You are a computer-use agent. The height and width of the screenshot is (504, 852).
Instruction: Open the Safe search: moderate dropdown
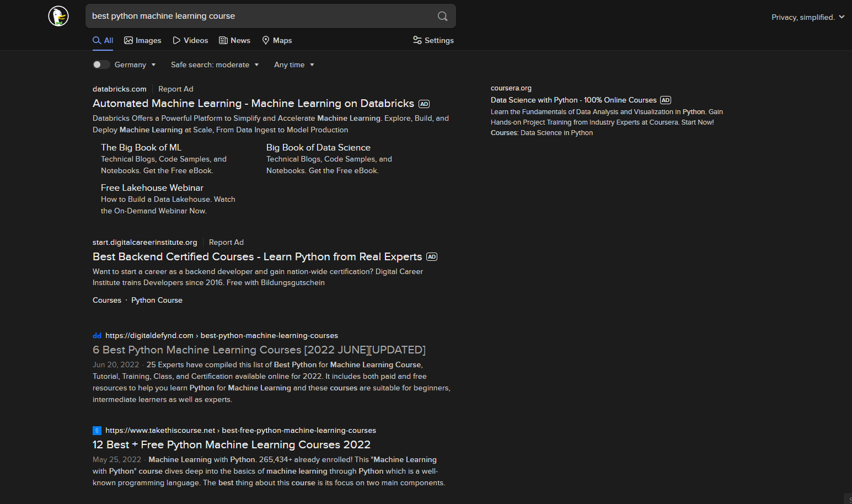click(x=215, y=65)
